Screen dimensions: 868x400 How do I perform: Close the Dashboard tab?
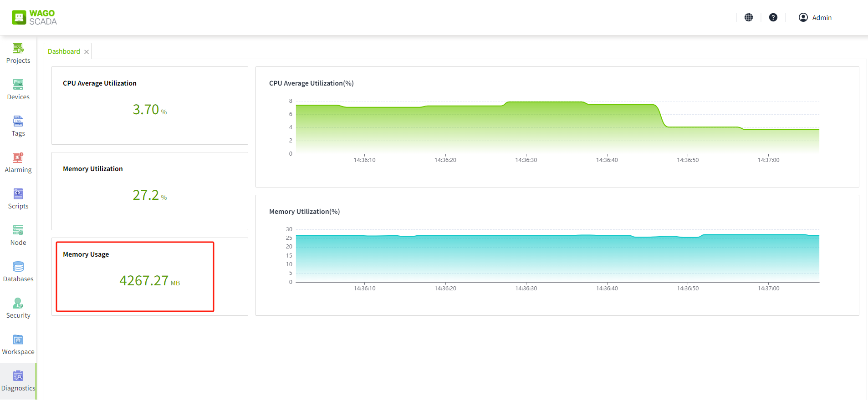pyautogui.click(x=87, y=52)
